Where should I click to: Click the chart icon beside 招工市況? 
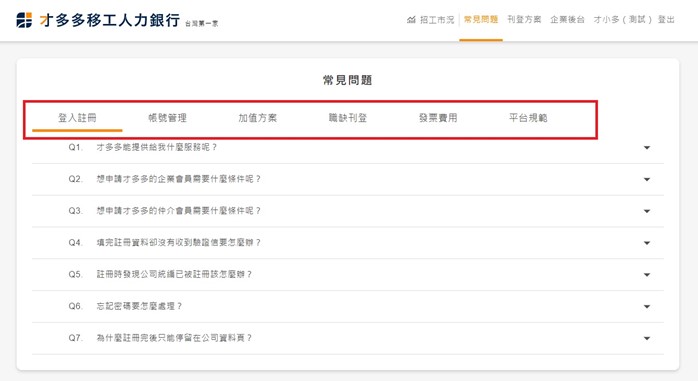411,20
